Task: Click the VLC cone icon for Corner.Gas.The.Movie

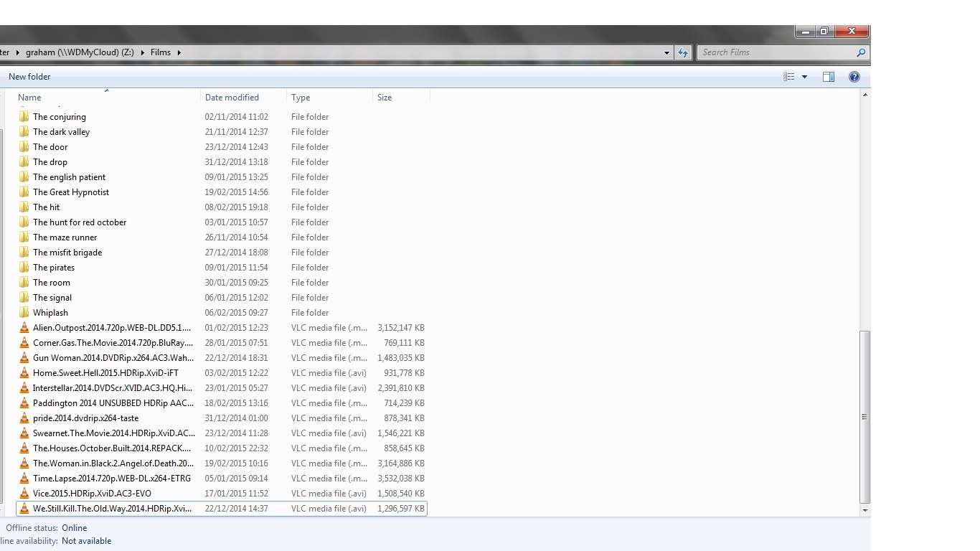Action: coord(24,342)
